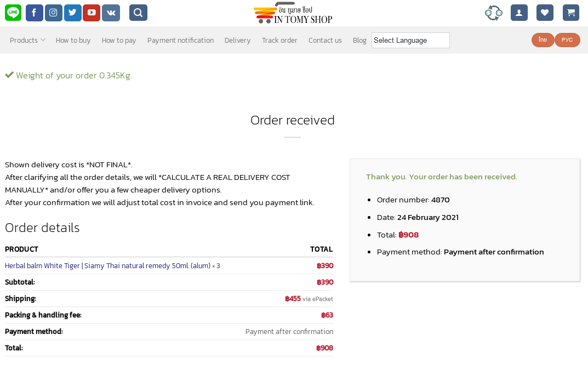
Task: Click the IN TOMY SHOP logo
Action: (x=293, y=14)
